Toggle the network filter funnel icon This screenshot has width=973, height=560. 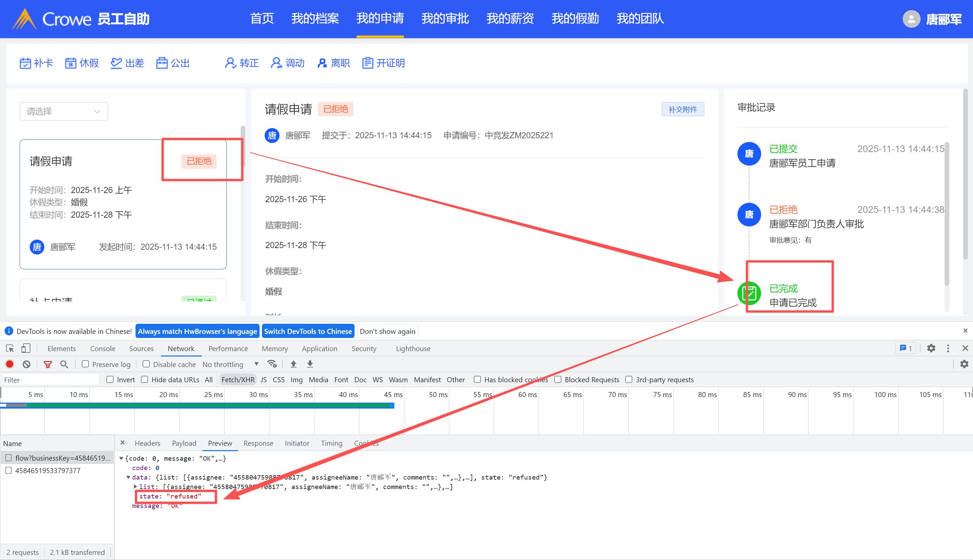pos(48,364)
